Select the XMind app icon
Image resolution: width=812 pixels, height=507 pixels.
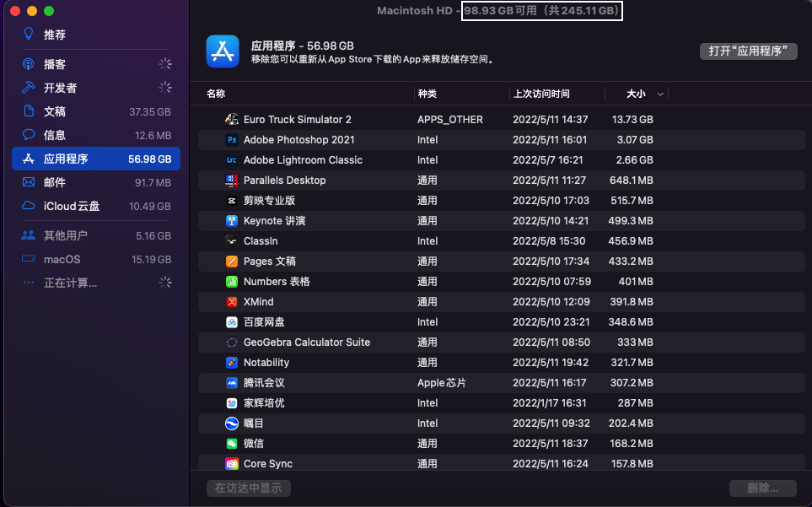232,302
